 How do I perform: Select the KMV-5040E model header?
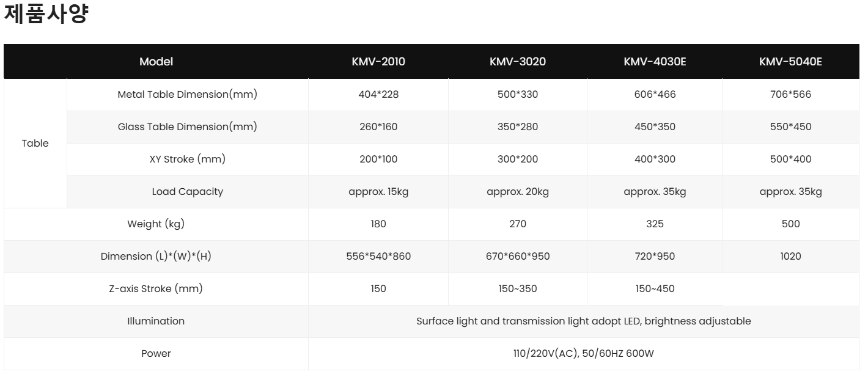click(790, 62)
